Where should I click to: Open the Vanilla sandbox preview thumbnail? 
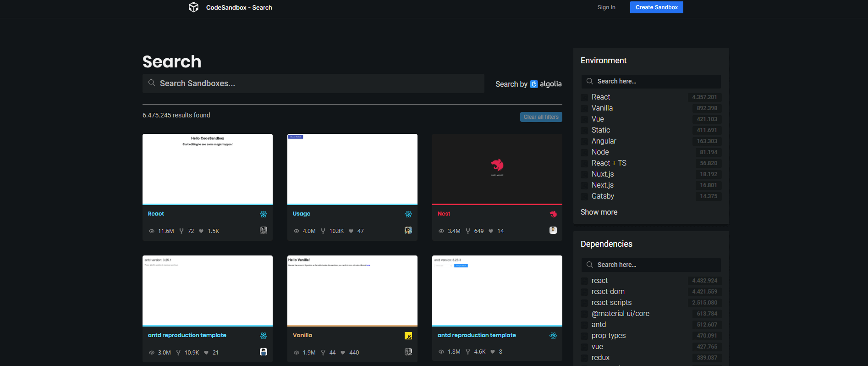pos(352,290)
